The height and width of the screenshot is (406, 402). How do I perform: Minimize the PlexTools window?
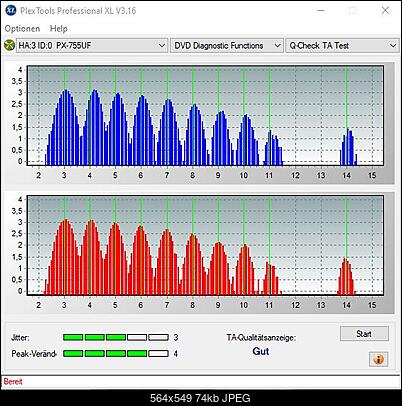point(321,11)
